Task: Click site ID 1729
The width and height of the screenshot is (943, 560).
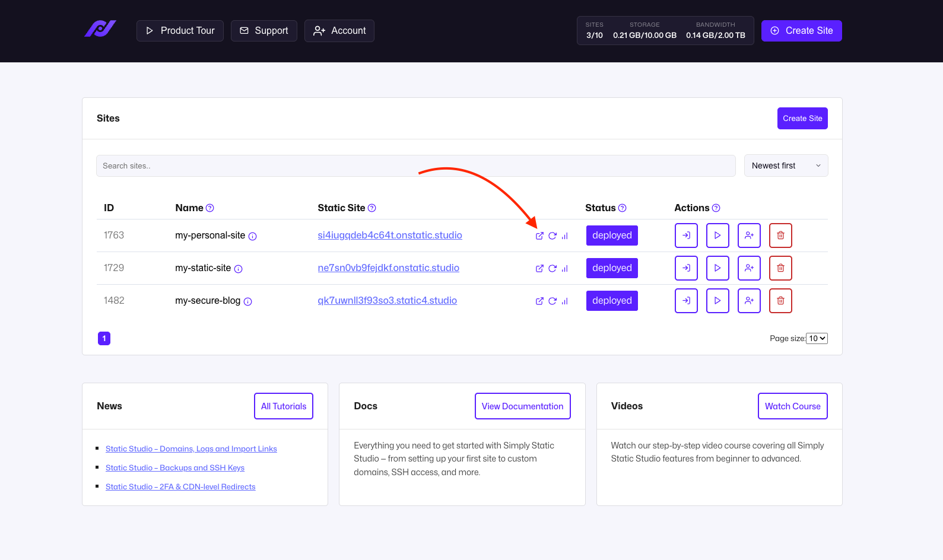Action: coord(114,268)
